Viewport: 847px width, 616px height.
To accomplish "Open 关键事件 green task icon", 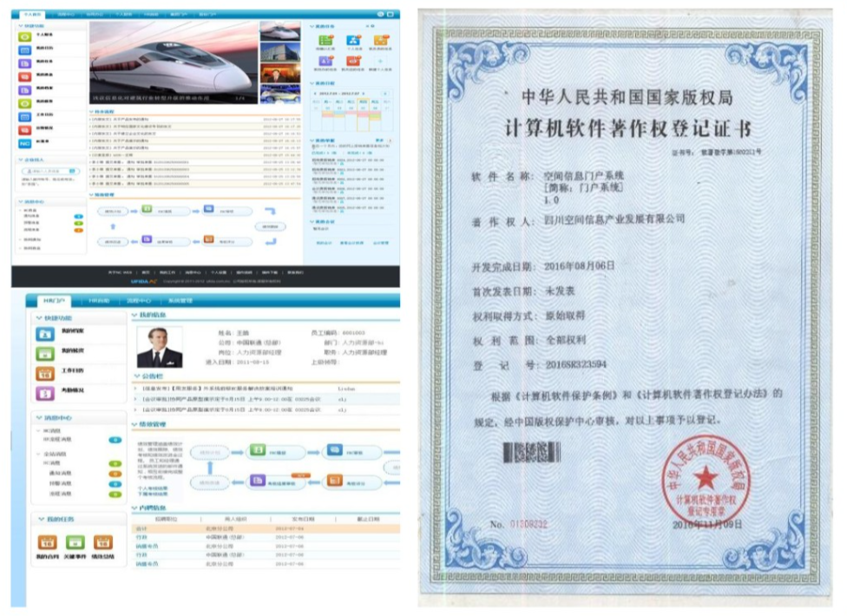I will 76,542.
